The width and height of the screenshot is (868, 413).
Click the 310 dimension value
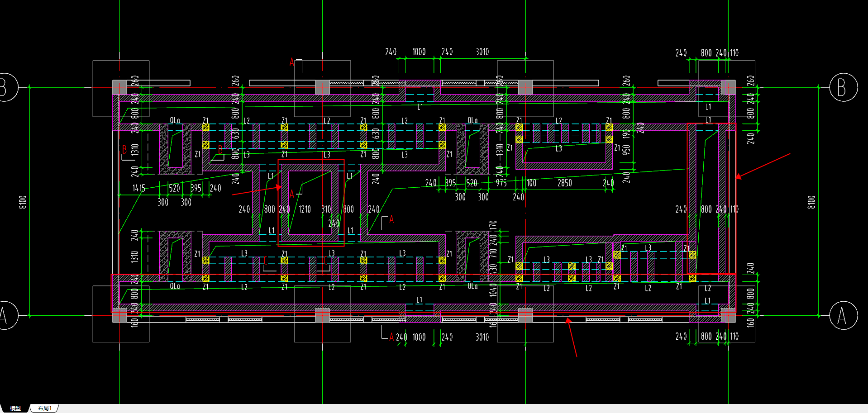pos(326,209)
